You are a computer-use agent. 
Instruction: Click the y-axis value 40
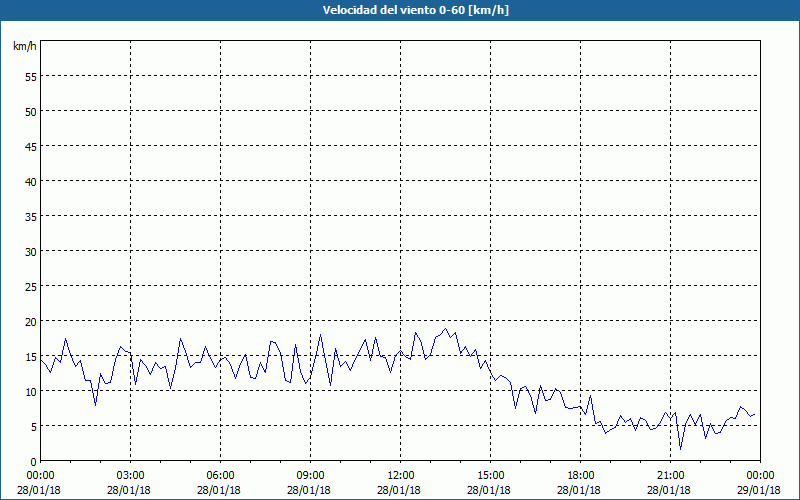[x=31, y=182]
